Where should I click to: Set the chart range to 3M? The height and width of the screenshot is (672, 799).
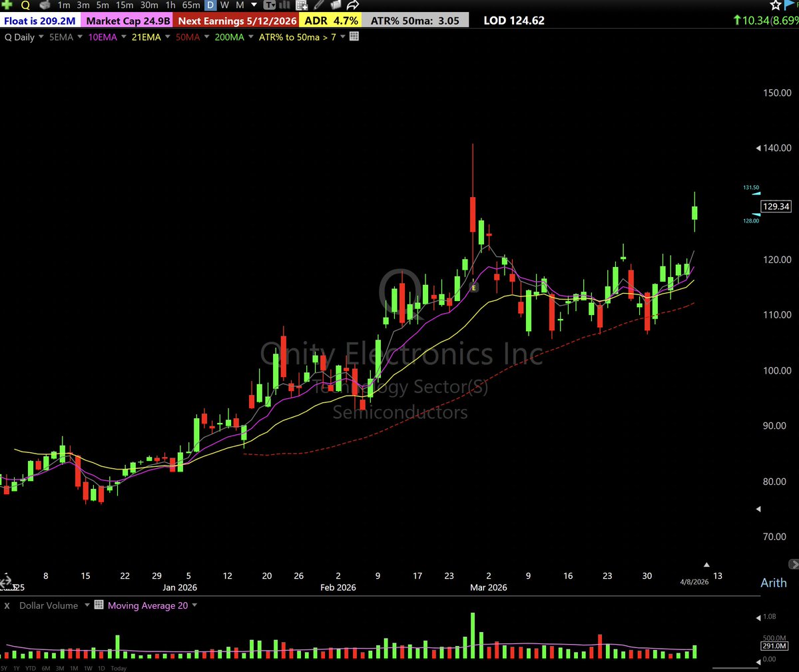[x=60, y=668]
